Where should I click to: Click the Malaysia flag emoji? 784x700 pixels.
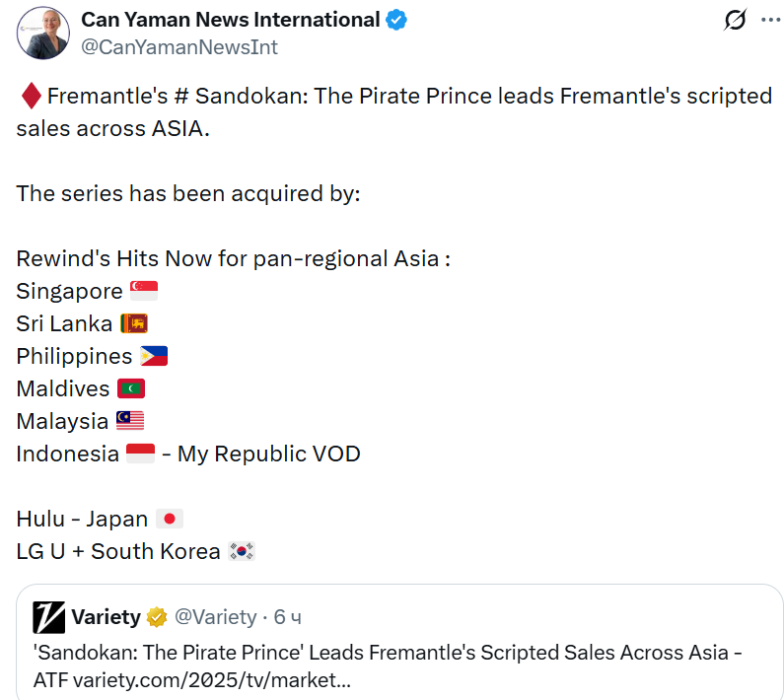(130, 421)
